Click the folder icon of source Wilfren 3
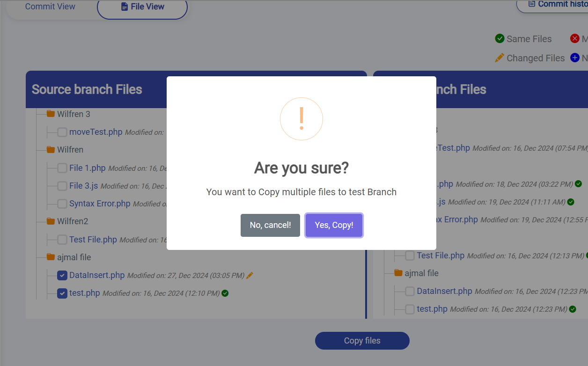This screenshot has width=588, height=366. pyautogui.click(x=51, y=114)
